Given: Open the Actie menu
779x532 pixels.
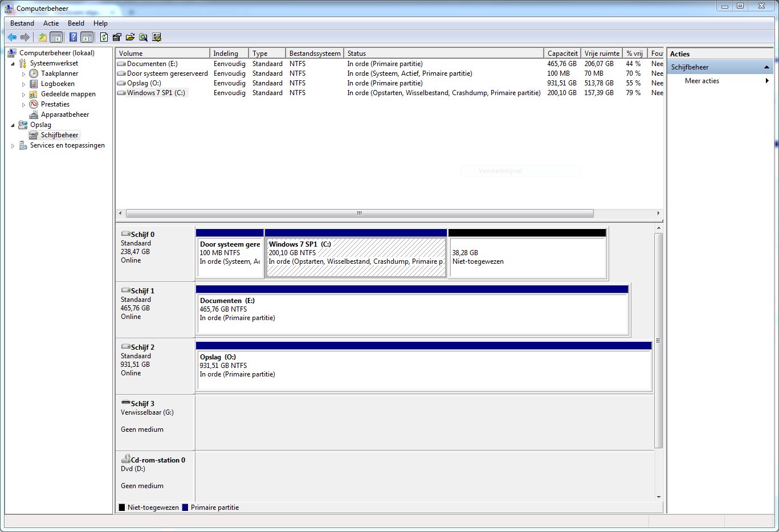Looking at the screenshot, I should click(51, 23).
